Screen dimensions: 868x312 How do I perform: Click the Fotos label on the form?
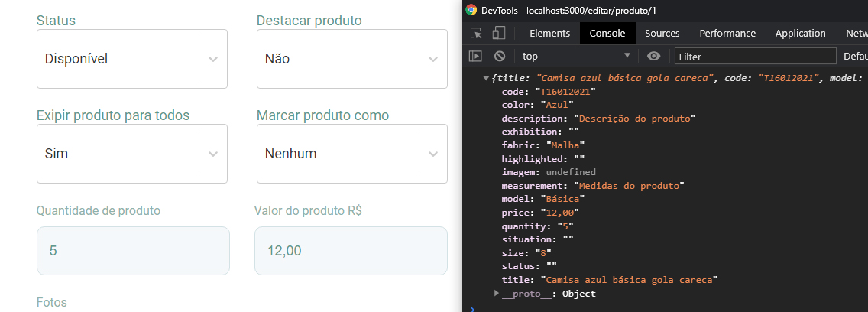[51, 303]
